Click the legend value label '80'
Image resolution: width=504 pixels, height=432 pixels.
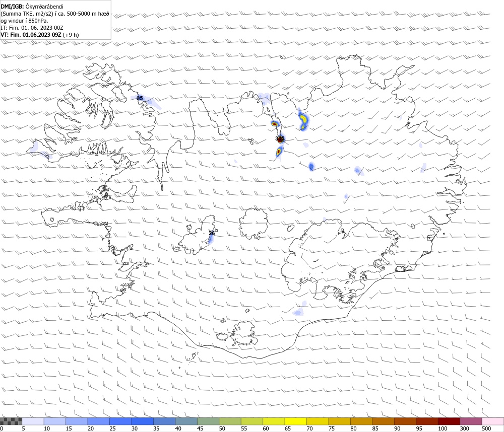(x=353, y=428)
